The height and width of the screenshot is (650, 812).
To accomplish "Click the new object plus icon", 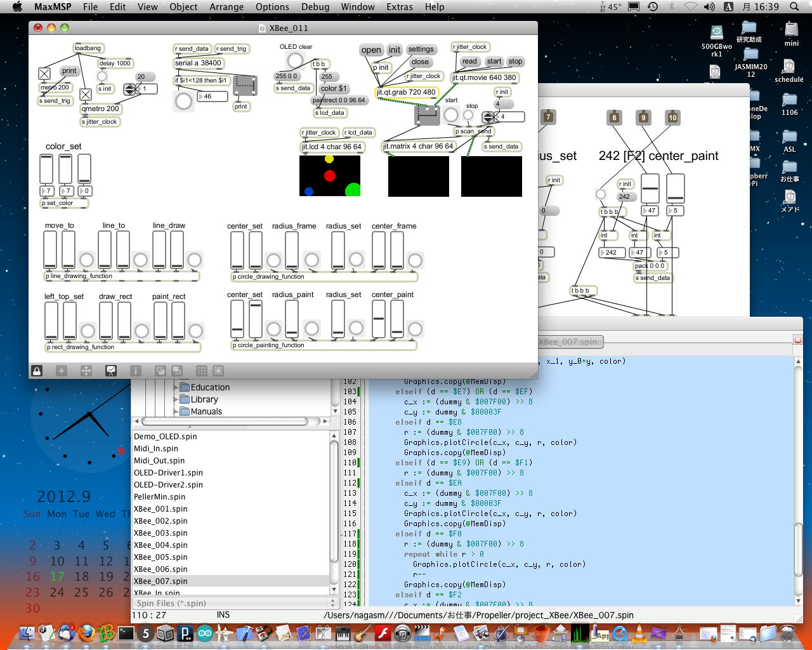I will pos(62,371).
